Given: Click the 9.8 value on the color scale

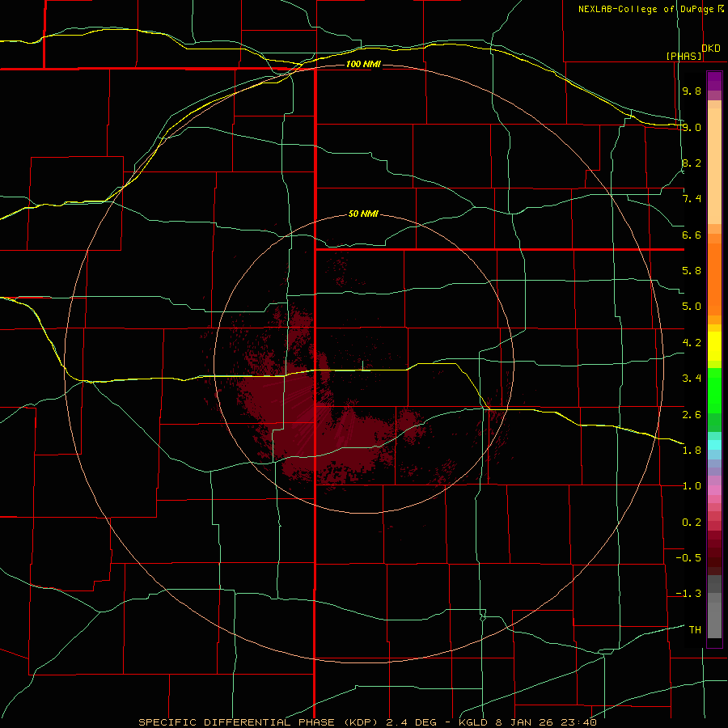Looking at the screenshot, I should [692, 91].
